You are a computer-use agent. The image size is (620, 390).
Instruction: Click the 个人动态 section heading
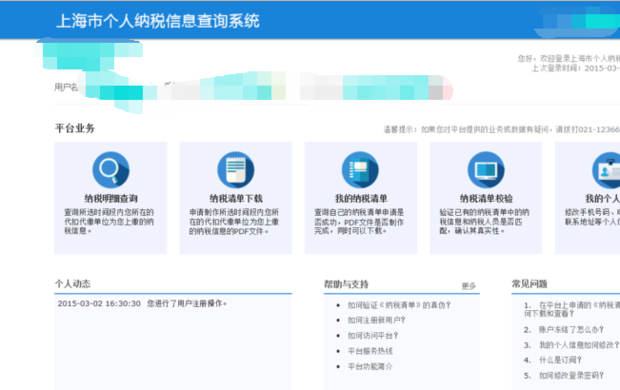coord(72,284)
